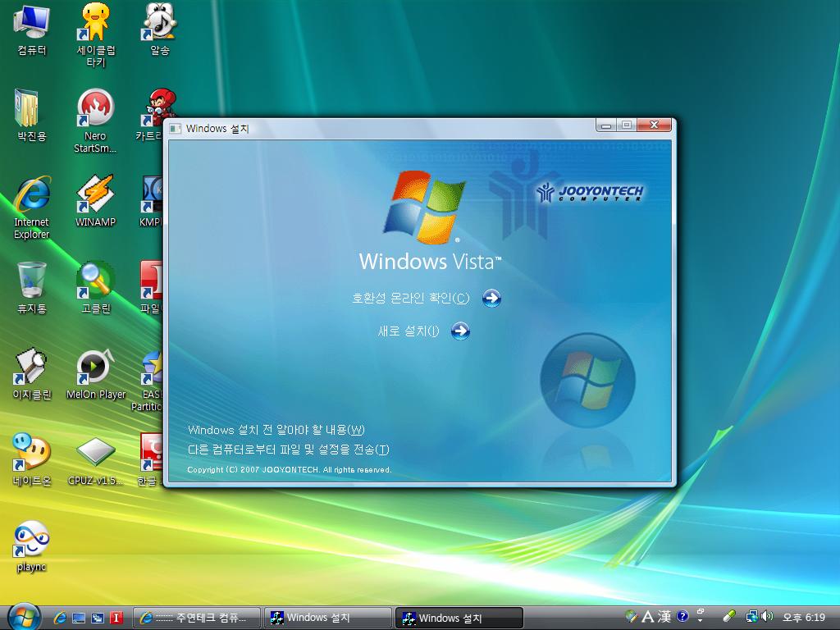Click the red I Quick Launch icon

pos(116,618)
